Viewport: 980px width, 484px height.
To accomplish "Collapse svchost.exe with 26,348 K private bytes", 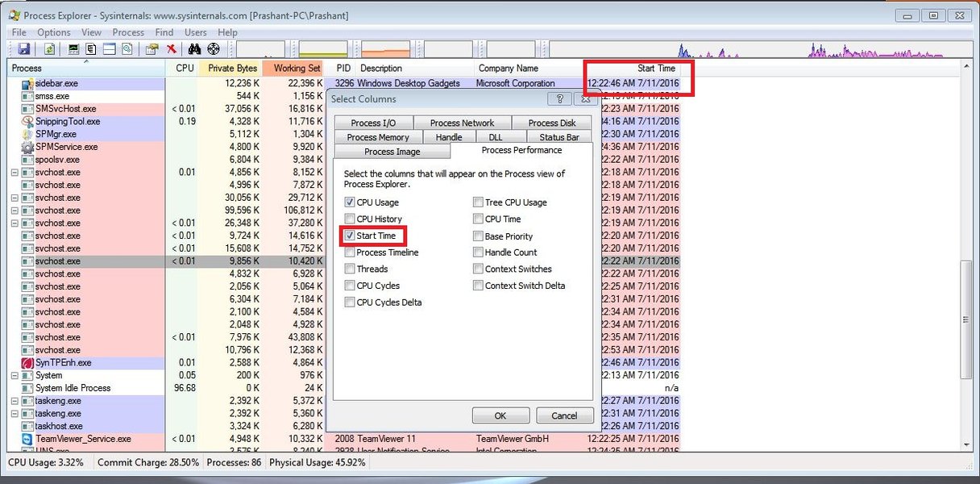I will [x=15, y=223].
